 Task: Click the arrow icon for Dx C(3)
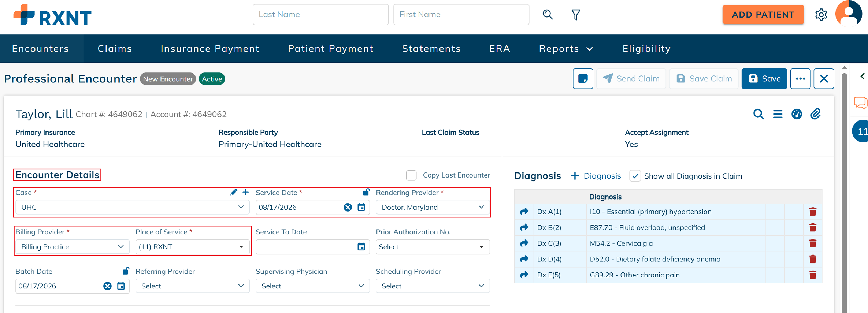click(x=524, y=243)
